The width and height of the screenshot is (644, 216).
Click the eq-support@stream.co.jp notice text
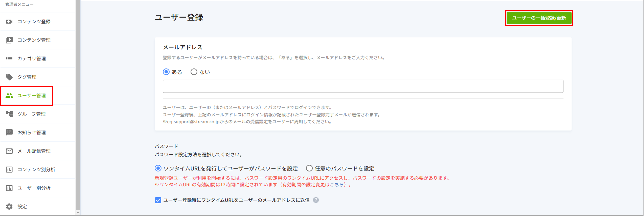[x=248, y=122]
